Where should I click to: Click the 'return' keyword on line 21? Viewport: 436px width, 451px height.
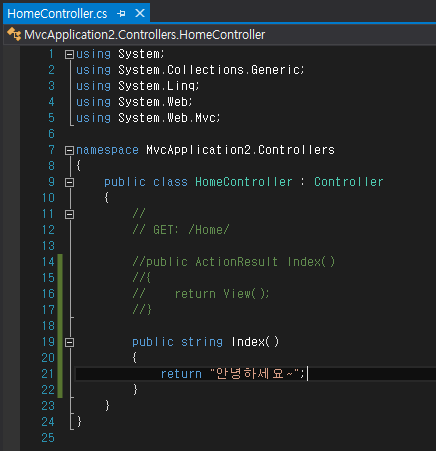(x=181, y=374)
